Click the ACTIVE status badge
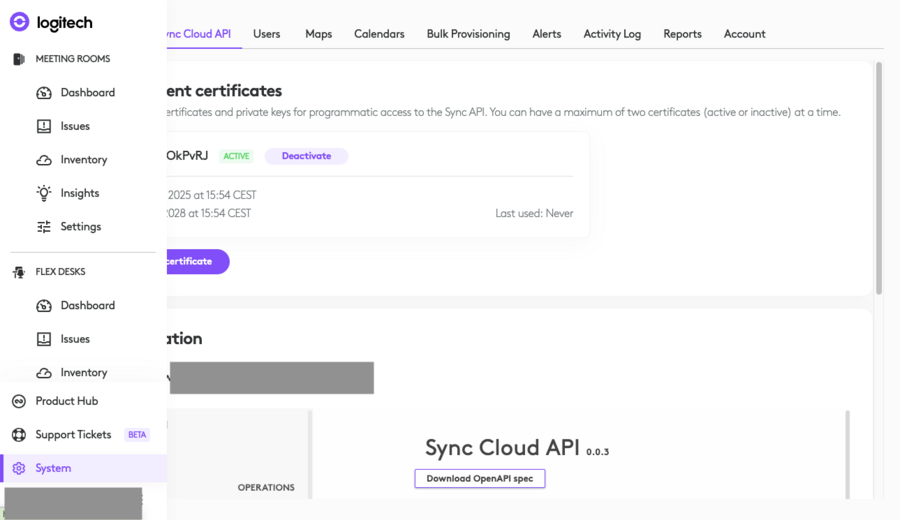This screenshot has width=900, height=520. pos(236,156)
